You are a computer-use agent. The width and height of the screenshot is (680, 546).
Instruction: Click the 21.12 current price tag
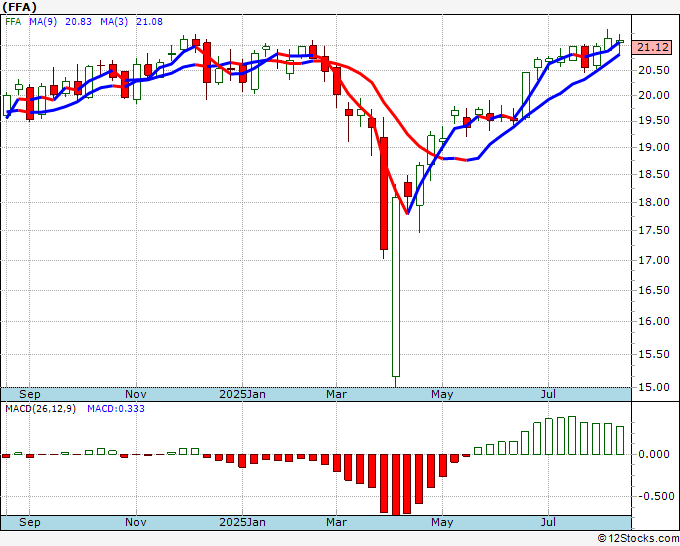pos(652,47)
